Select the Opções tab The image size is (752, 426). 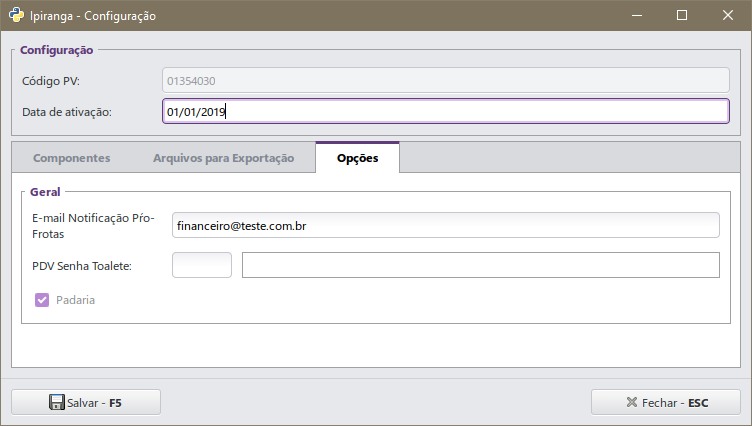pos(357,157)
